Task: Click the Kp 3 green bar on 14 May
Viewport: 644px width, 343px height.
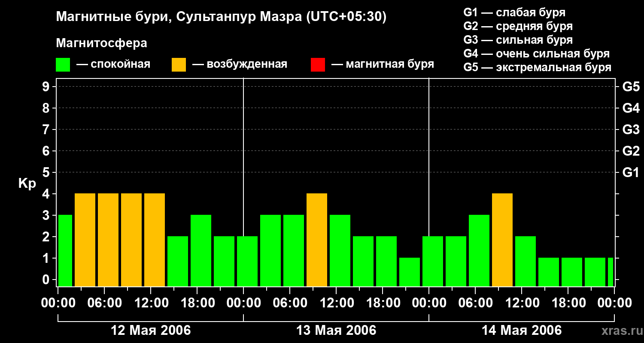Action: [479, 250]
